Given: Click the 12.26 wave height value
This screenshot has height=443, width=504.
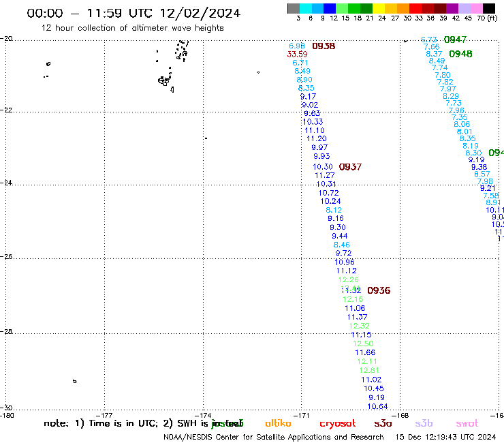Looking at the screenshot, I should 348,279.
